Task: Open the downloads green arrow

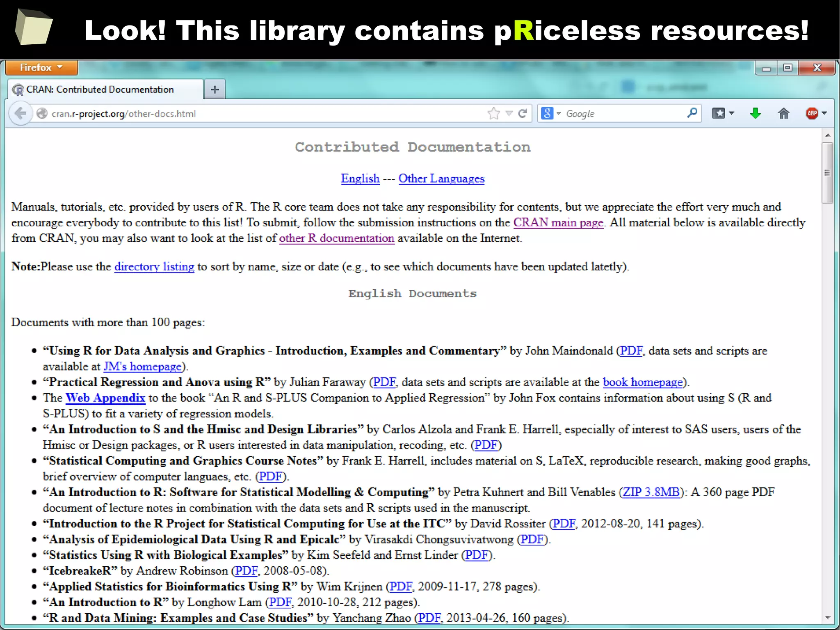Action: click(x=755, y=113)
